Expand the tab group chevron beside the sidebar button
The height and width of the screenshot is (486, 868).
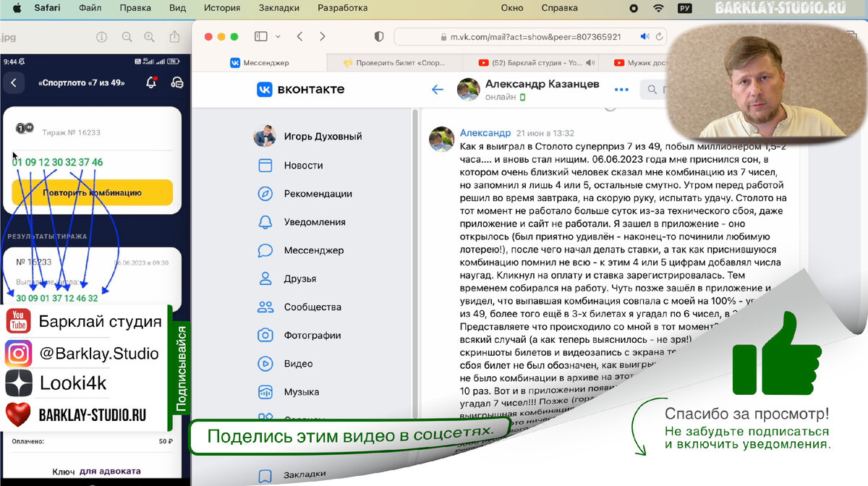[x=278, y=36]
